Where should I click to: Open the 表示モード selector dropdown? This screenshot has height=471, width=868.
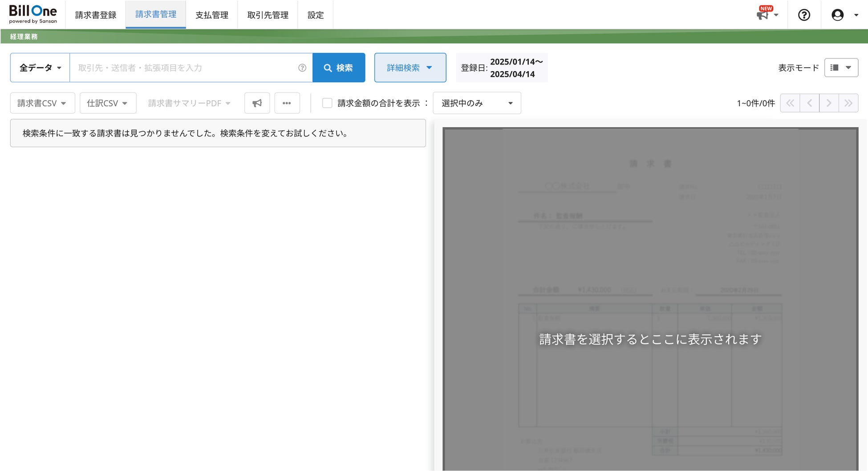pos(841,68)
